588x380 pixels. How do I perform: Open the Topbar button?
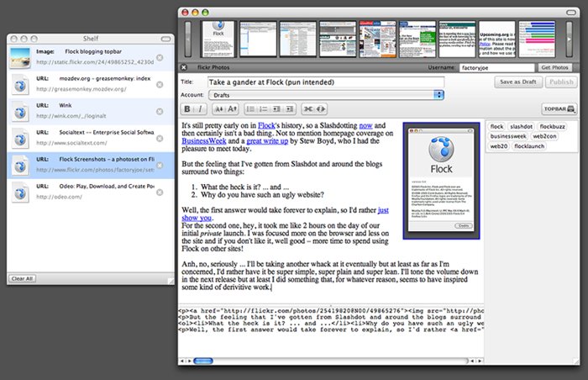559,109
